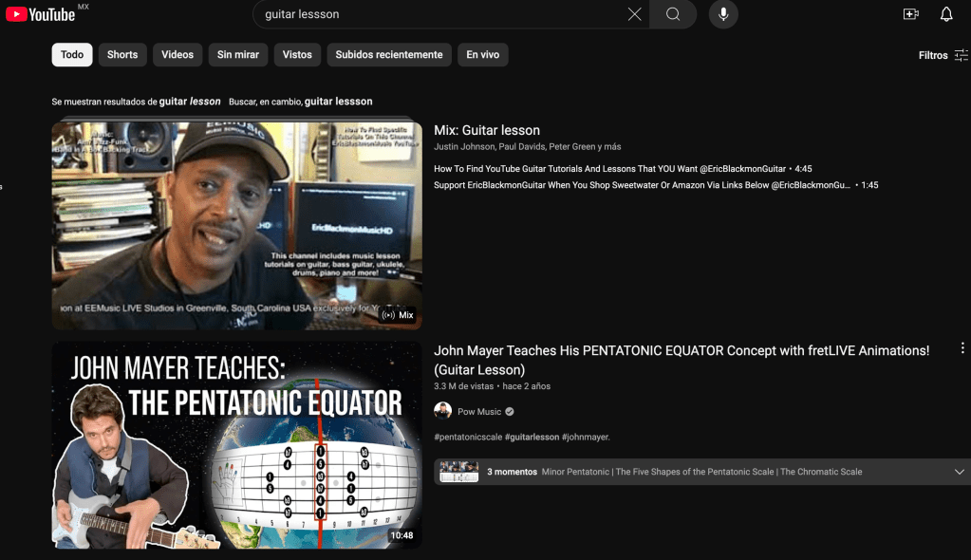The height and width of the screenshot is (560, 971).
Task: Search instead for guitar lessson link
Action: [x=338, y=102]
